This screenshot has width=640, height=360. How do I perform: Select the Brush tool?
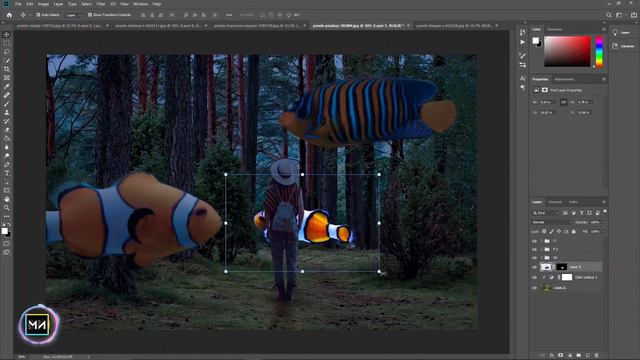7,104
